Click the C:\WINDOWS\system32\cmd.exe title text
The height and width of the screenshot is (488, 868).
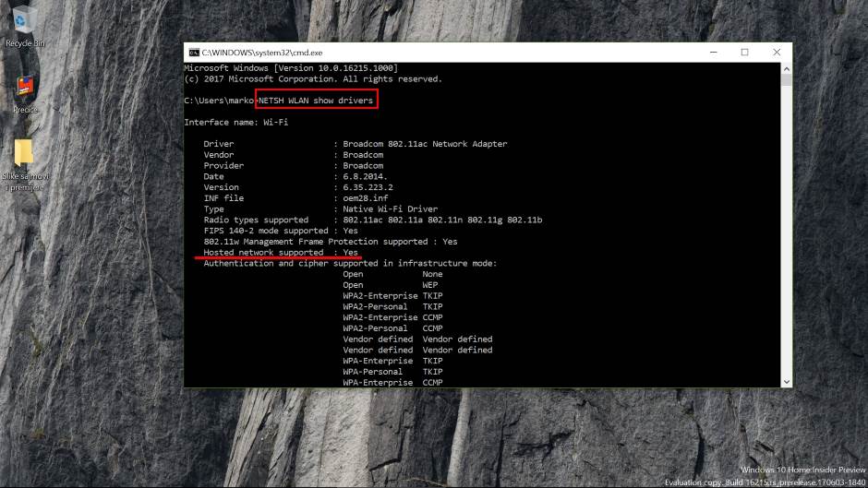[x=262, y=53]
